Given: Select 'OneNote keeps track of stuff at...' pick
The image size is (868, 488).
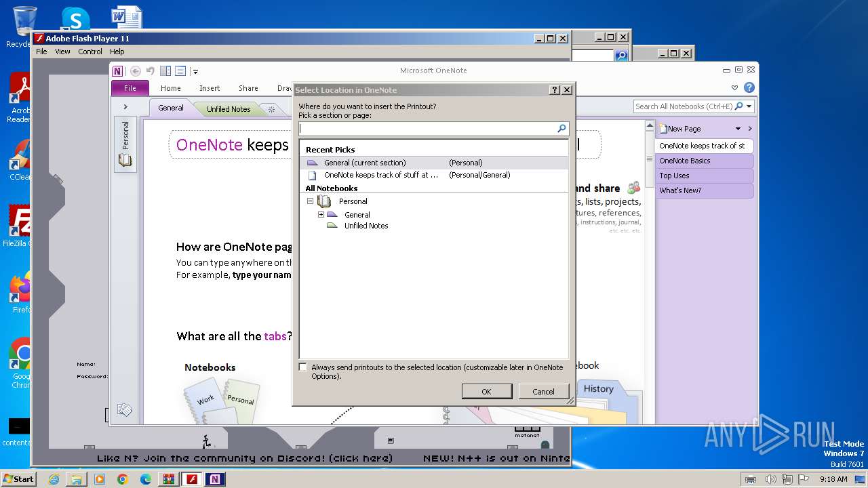Looking at the screenshot, I should [x=434, y=175].
